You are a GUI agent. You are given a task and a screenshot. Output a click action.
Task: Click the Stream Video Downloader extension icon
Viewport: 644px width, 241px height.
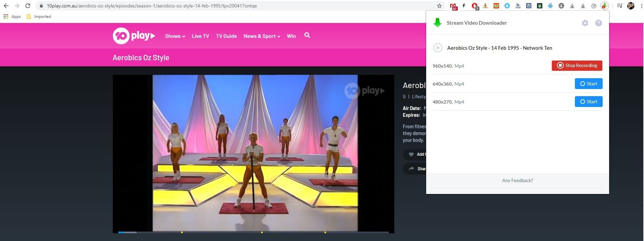(x=604, y=6)
